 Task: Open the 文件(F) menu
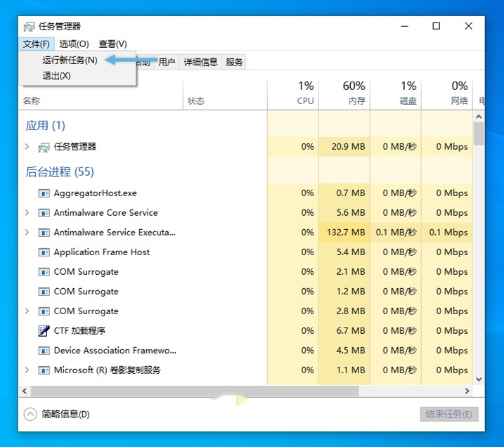[x=36, y=44]
